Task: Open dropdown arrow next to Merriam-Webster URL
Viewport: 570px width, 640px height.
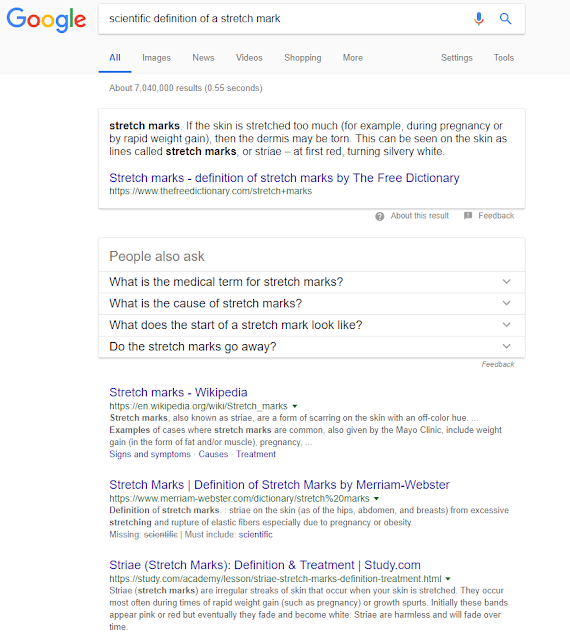Action: click(x=376, y=499)
